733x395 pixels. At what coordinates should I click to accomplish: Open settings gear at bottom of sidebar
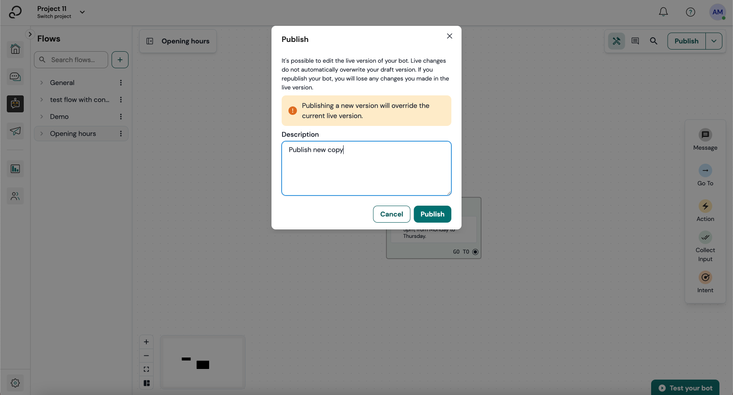pos(15,383)
